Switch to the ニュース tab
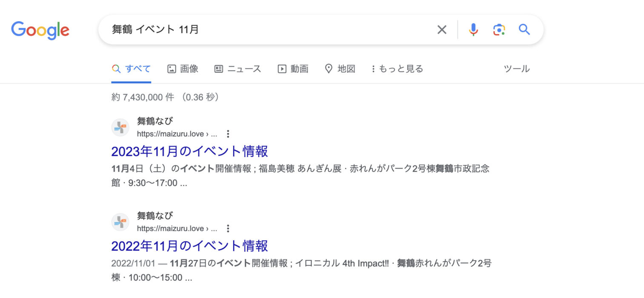Image resolution: width=644 pixels, height=298 pixels. (238, 69)
